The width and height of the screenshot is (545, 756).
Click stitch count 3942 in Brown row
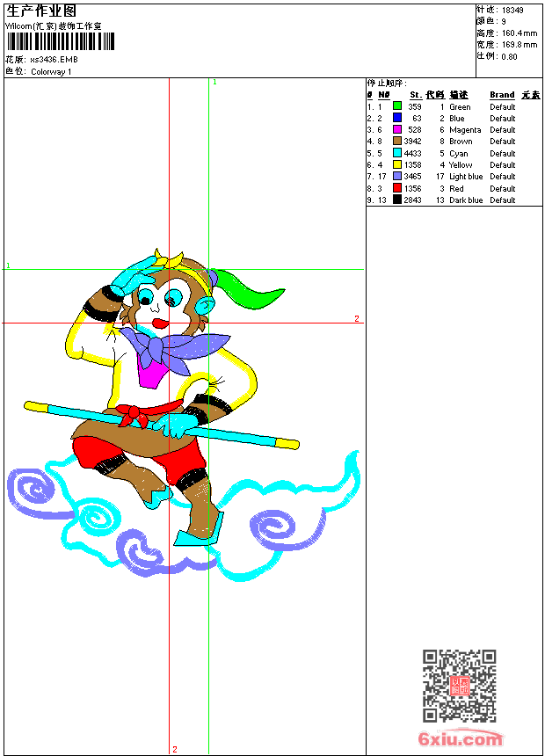413,142
